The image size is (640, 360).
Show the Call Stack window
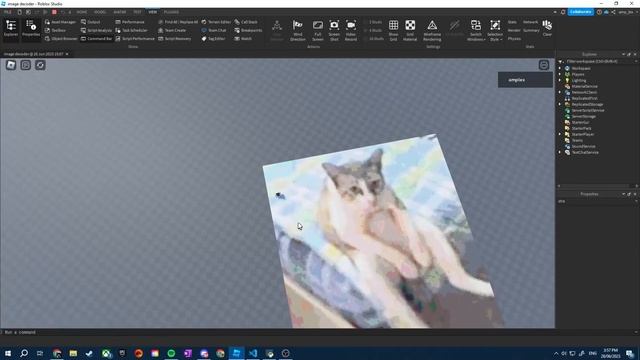[x=246, y=22]
